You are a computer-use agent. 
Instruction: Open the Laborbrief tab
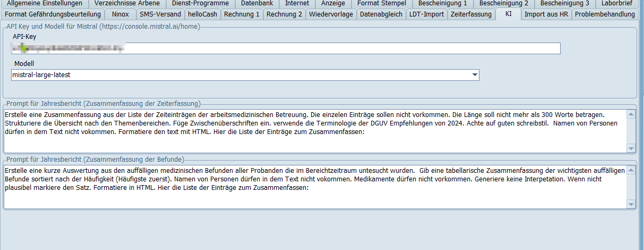pos(616,3)
